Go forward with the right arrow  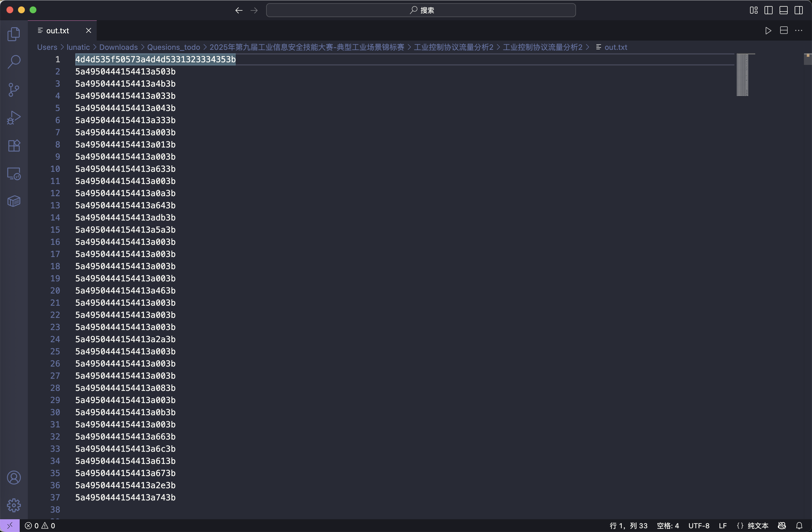click(254, 10)
